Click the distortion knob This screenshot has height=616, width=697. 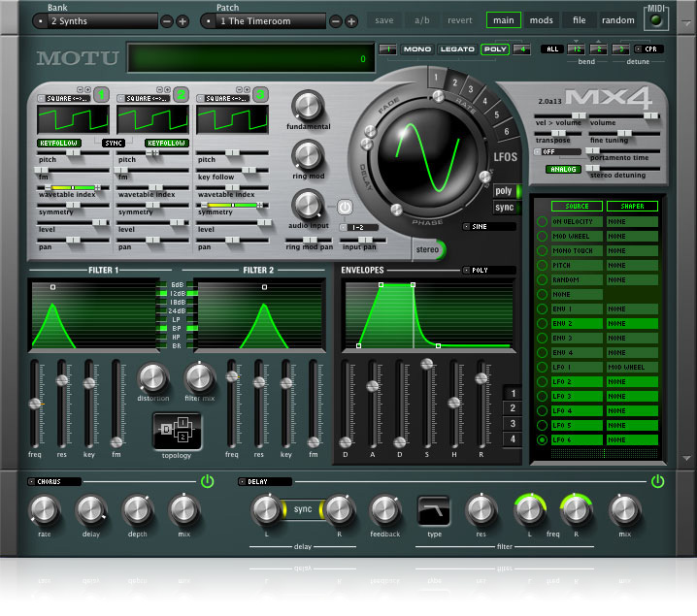[x=153, y=378]
